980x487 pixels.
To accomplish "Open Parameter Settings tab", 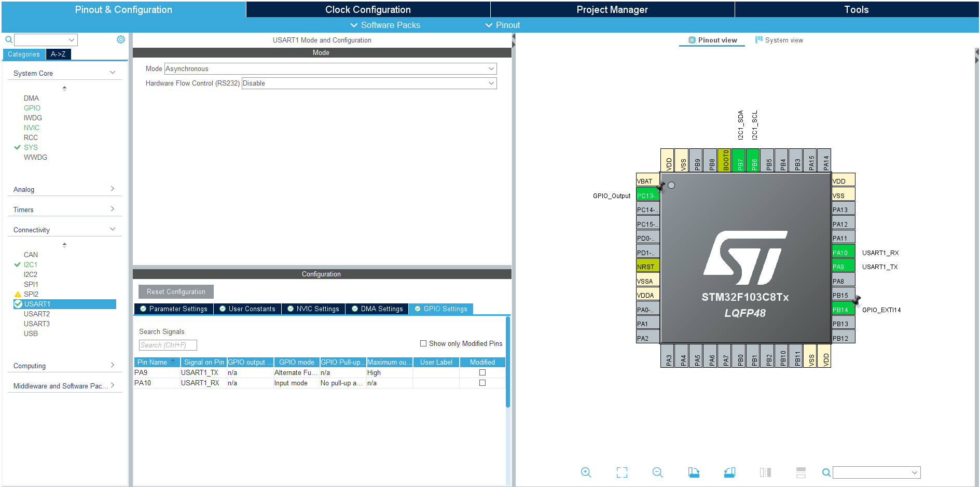I will click(173, 309).
